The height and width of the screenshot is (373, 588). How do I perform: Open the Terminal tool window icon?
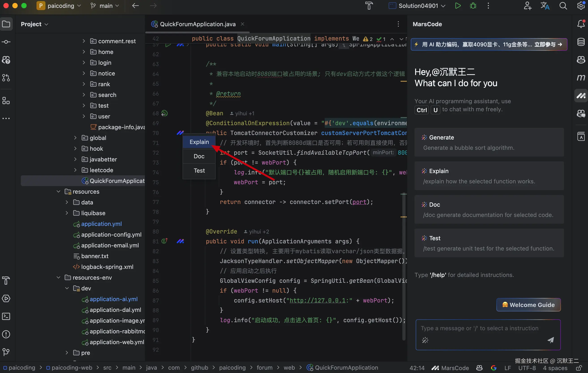coord(6,316)
